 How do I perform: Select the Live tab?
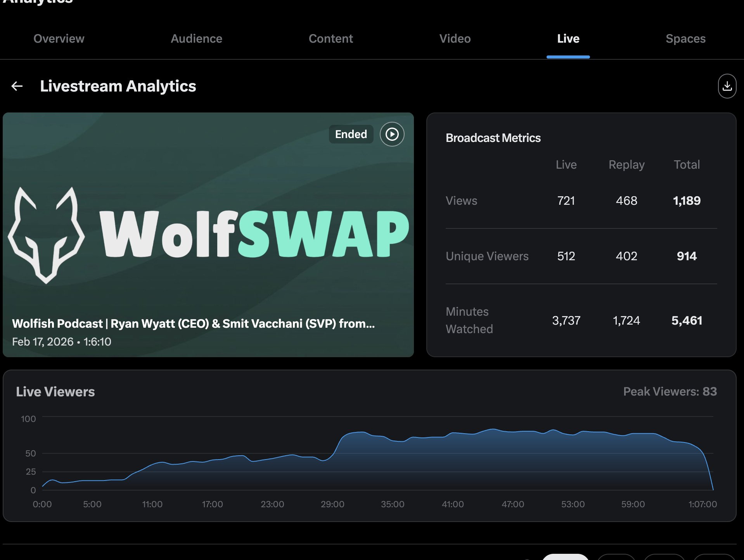(x=568, y=39)
